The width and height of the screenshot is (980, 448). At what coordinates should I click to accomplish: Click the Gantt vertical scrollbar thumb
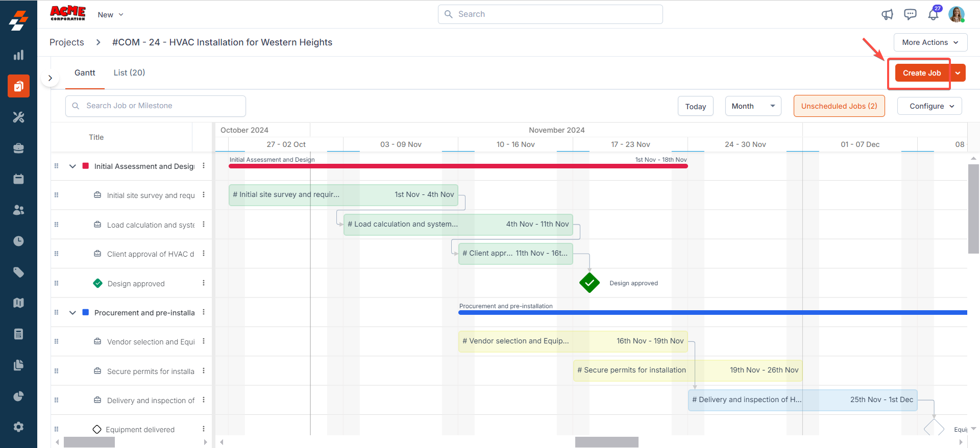(x=973, y=209)
